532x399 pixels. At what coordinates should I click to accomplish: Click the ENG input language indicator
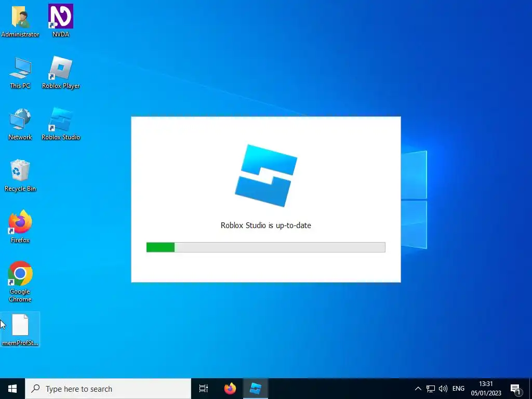458,389
